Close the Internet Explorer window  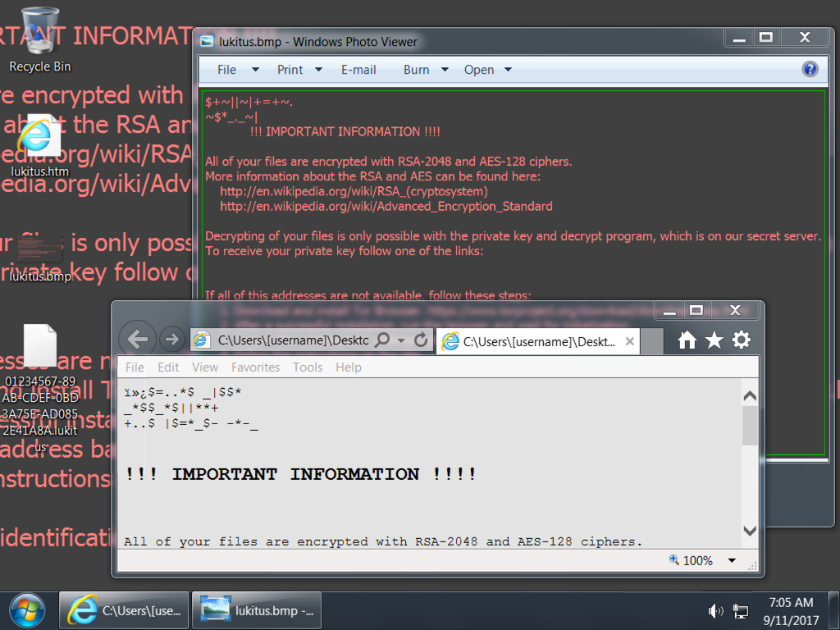tap(735, 310)
